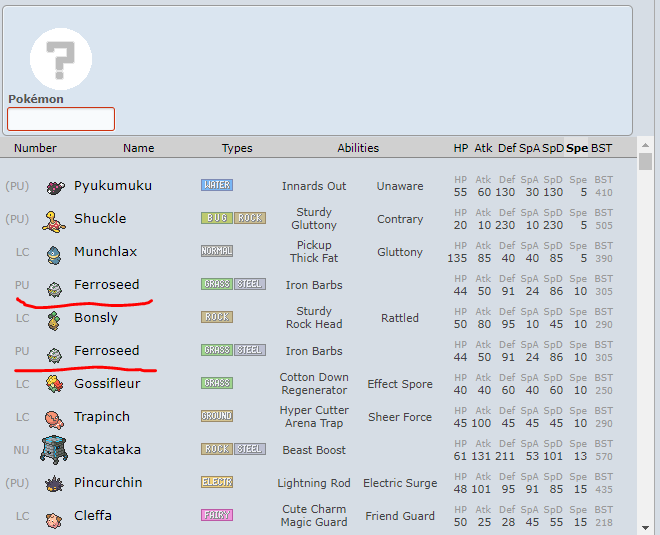Select Trapinch from the list
The image size is (660, 535).
tap(318, 417)
